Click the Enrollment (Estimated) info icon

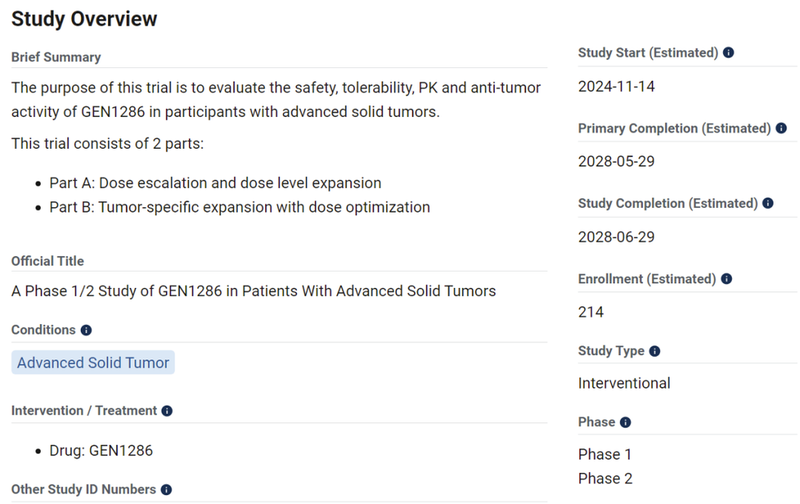click(x=726, y=279)
